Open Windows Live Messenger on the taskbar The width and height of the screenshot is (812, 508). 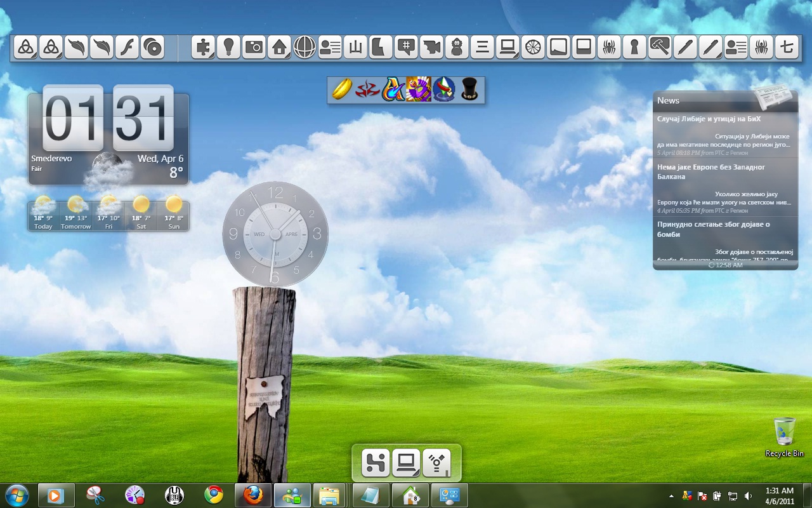(292, 495)
